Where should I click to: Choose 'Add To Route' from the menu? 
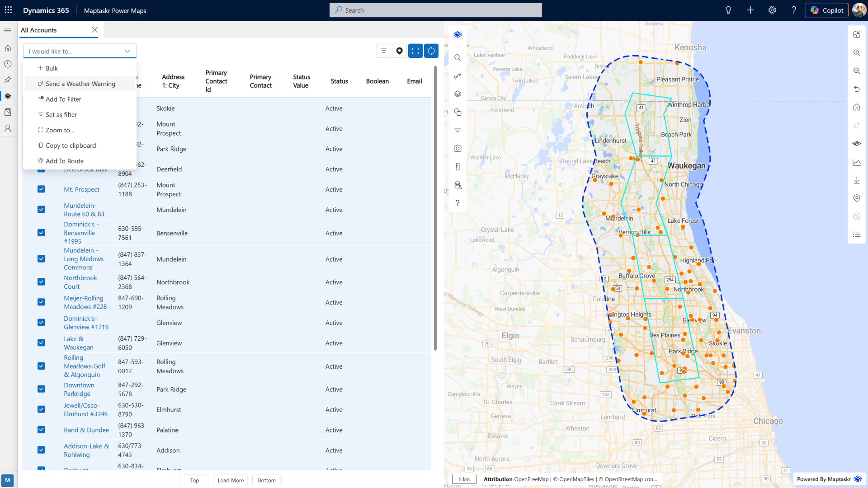coord(65,161)
